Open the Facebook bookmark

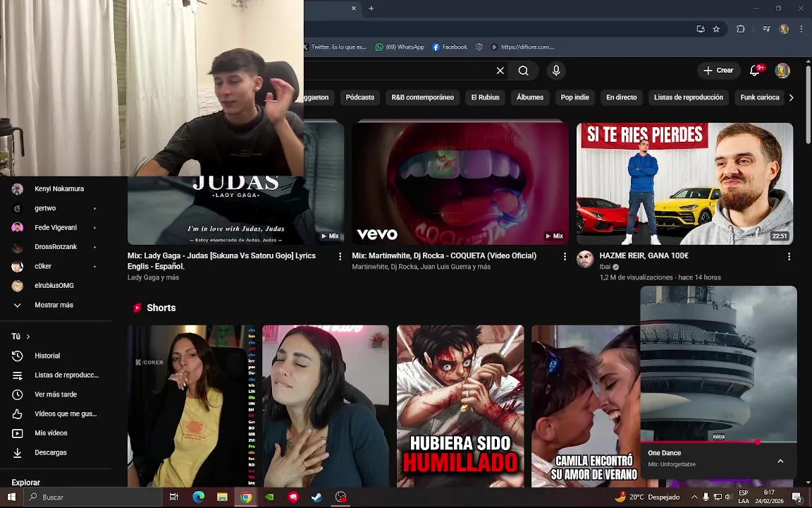[450, 47]
